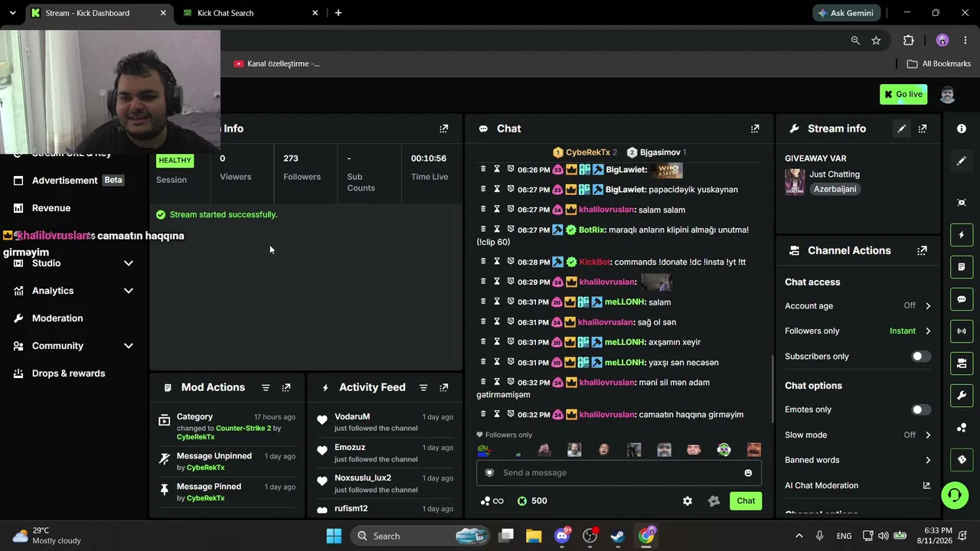Click the note icon in right sidebar
Image resolution: width=980 pixels, height=551 pixels.
point(962,267)
